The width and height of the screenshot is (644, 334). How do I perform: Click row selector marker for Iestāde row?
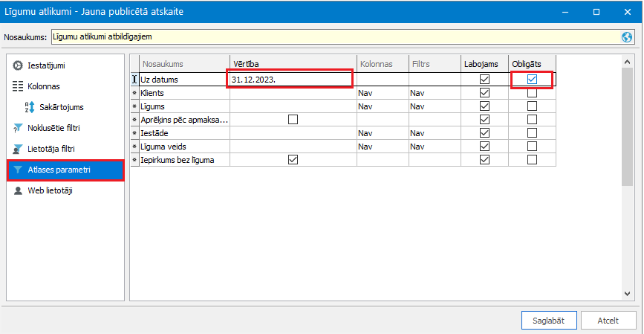pos(134,133)
